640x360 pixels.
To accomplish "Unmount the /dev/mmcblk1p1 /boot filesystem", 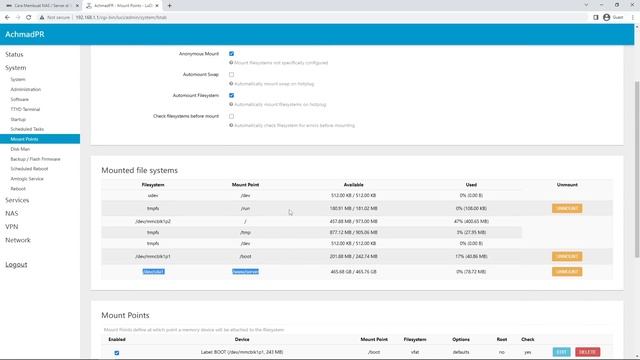I will [567, 256].
